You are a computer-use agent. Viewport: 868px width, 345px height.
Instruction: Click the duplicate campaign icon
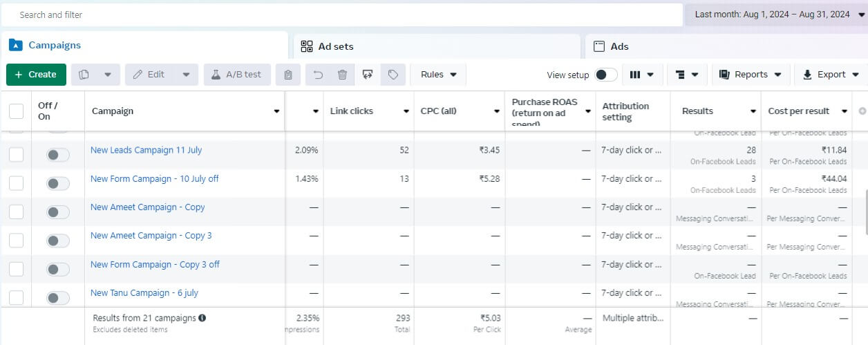pos(84,75)
